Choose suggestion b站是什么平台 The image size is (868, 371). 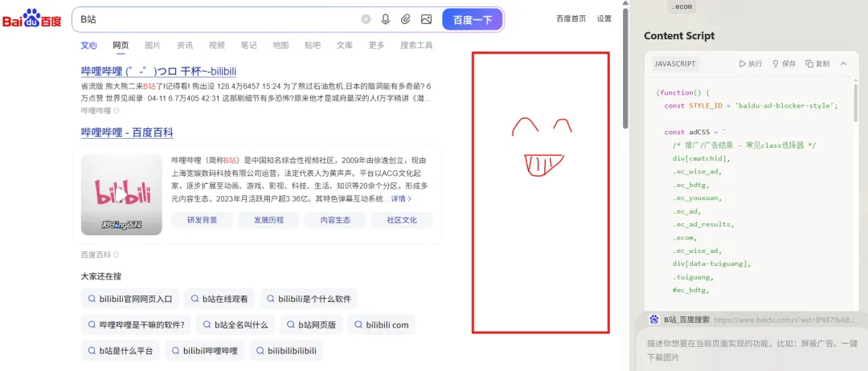click(121, 351)
